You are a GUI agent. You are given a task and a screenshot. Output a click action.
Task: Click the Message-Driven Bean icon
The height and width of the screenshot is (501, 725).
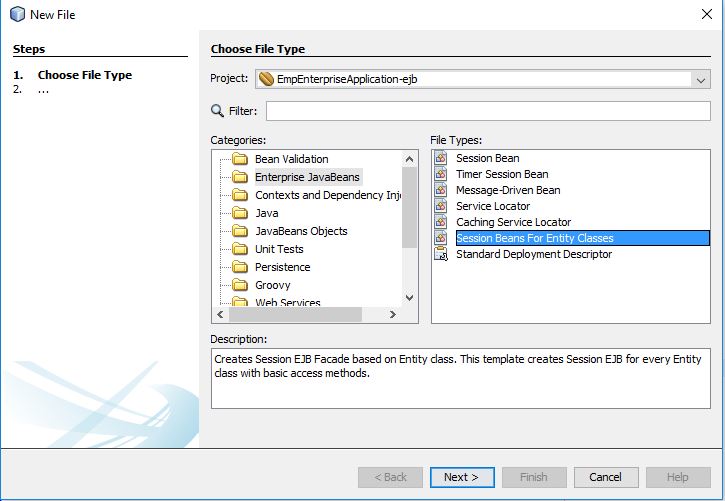[441, 190]
